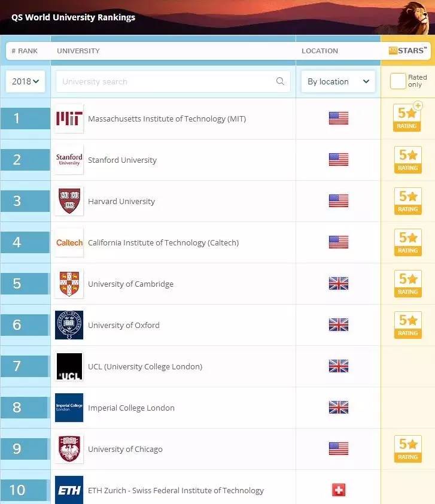Viewport: 435px width, 504px height.
Task: Click rank number 5 cell
Action: click(x=25, y=284)
